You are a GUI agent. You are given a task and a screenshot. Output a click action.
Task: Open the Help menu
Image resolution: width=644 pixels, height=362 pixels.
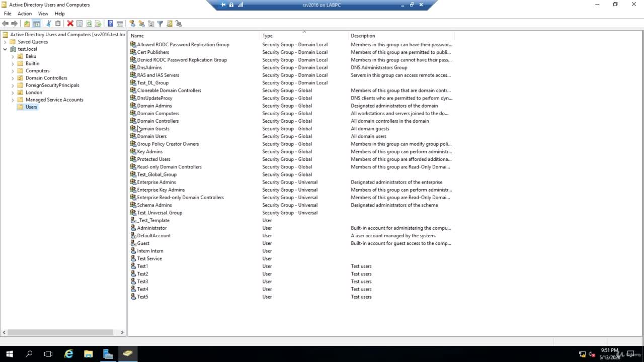[x=59, y=14]
